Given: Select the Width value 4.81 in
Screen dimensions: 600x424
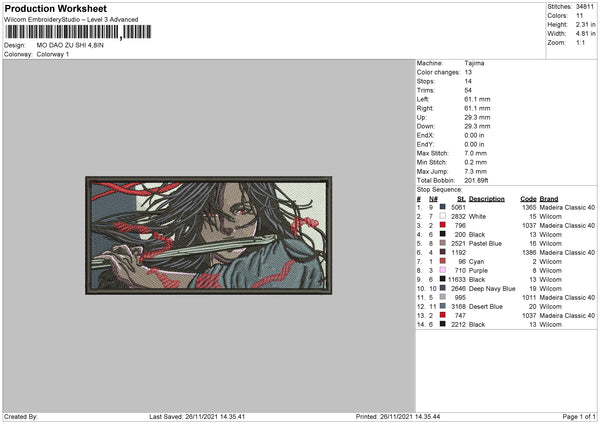Looking at the screenshot, I should click(x=585, y=34).
